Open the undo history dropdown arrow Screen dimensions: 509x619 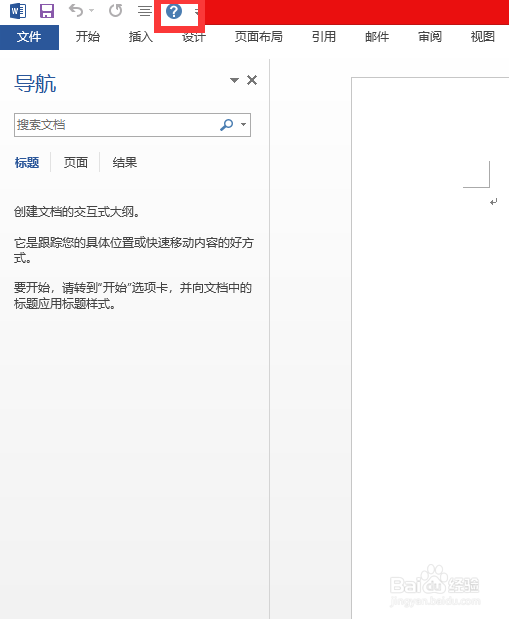tap(92, 11)
